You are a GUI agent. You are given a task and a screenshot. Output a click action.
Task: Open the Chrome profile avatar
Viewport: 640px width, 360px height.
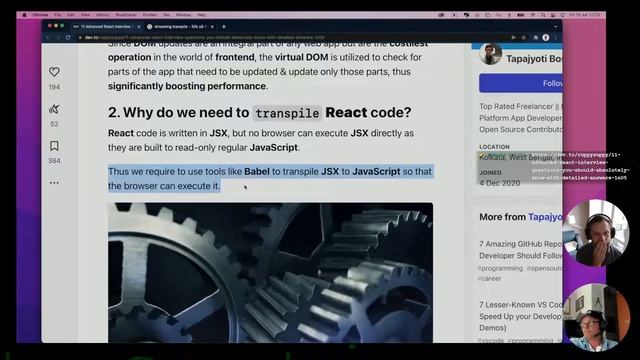click(546, 38)
